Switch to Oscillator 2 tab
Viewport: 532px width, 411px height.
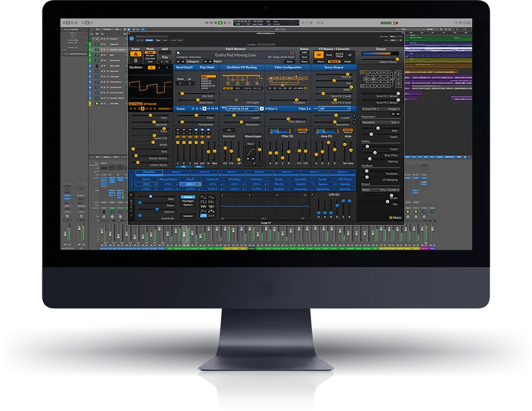pyautogui.click(x=159, y=67)
